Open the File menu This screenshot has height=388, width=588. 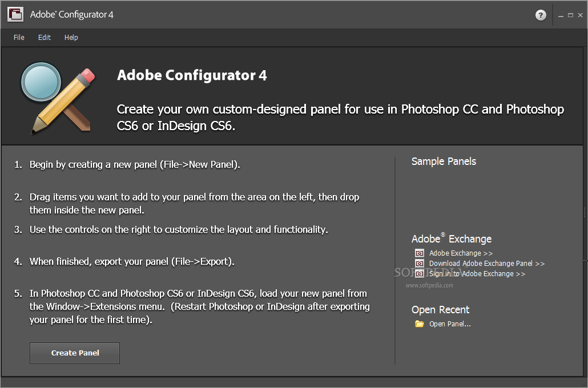[x=19, y=38]
